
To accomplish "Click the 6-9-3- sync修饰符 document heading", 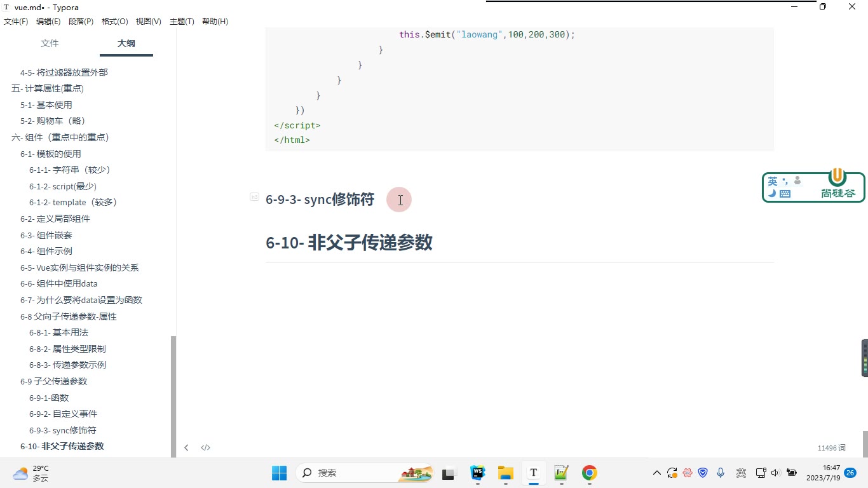I will point(320,199).
